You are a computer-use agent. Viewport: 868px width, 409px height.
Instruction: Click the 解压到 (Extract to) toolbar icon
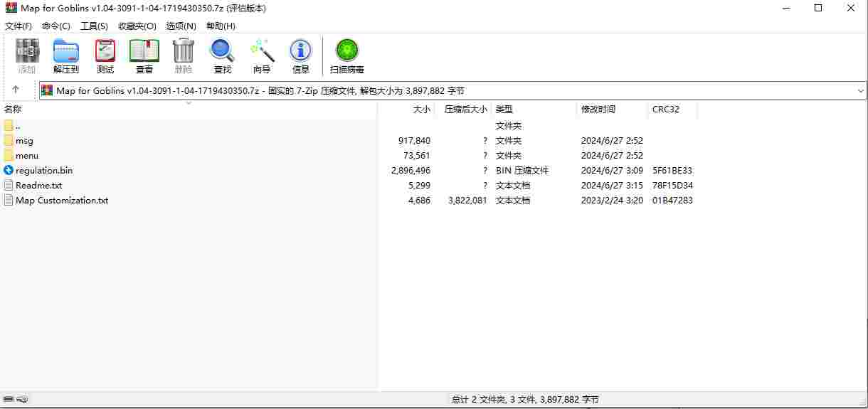66,52
